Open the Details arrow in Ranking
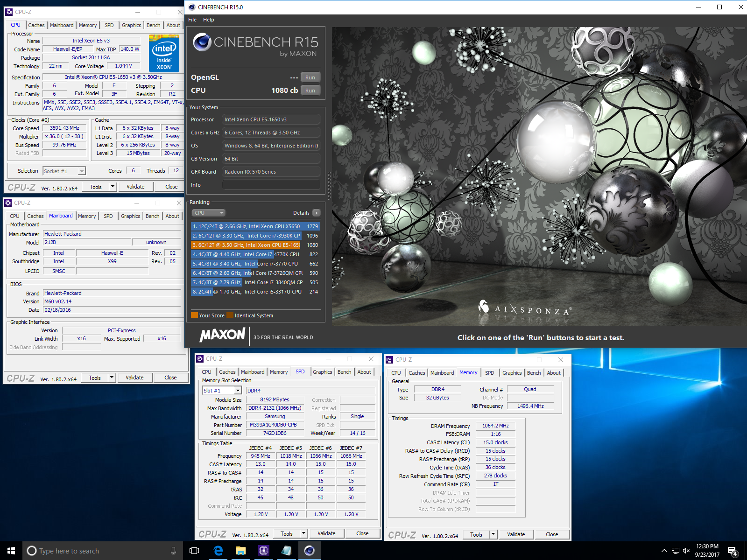 pos(316,213)
